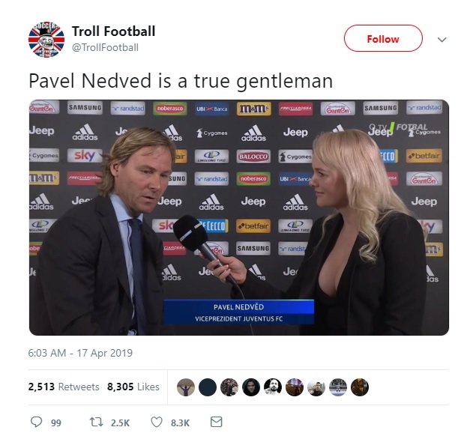Open the 6:03 AM - 17 Apr 2019 timestamp
This screenshot has width=476, height=448.
point(80,353)
